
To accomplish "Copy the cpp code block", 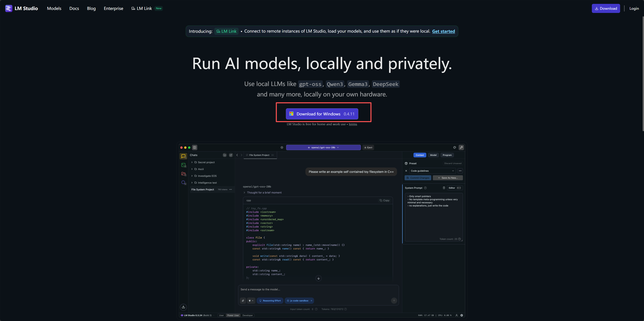I will (x=385, y=200).
